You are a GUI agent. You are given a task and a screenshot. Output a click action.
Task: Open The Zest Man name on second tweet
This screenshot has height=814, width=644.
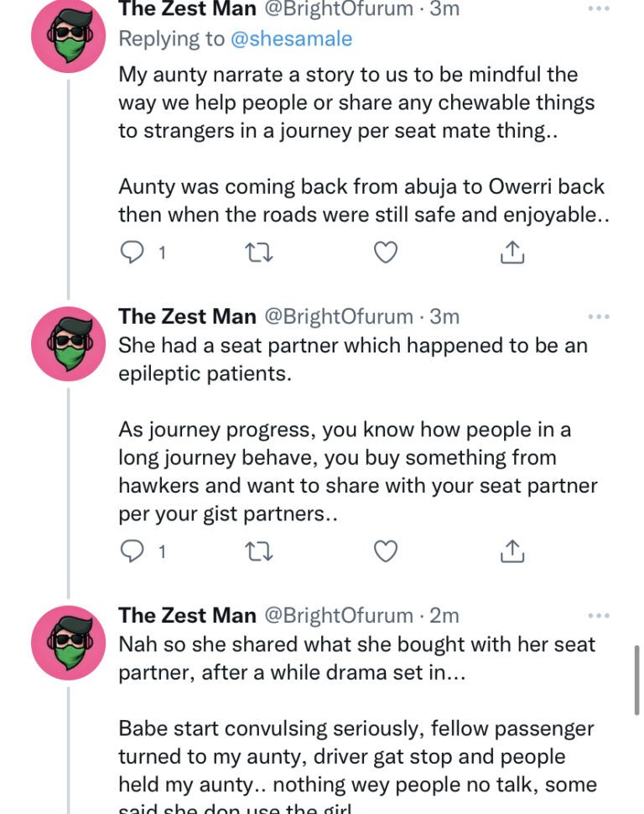click(x=187, y=316)
